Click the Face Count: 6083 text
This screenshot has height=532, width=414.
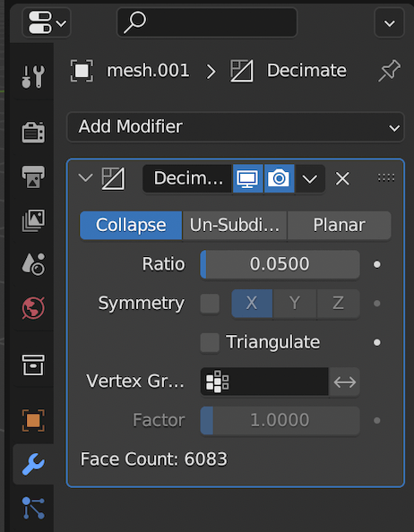[x=154, y=459]
